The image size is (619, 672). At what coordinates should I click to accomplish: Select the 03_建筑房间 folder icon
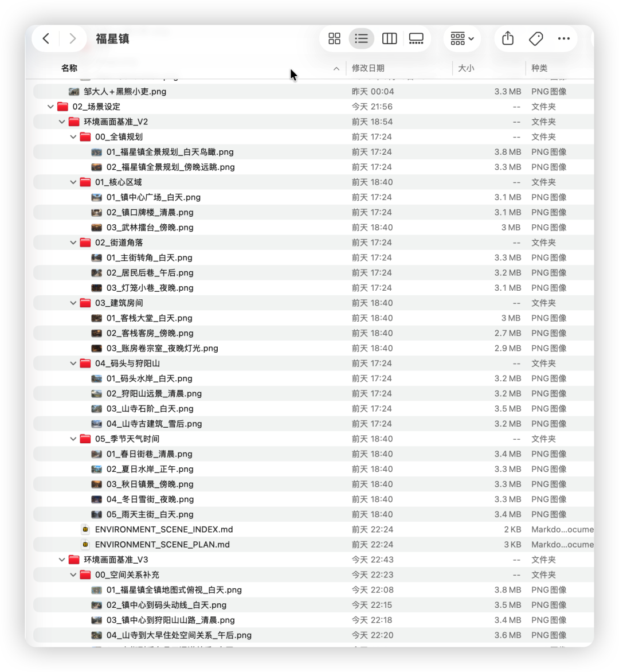[x=85, y=303]
